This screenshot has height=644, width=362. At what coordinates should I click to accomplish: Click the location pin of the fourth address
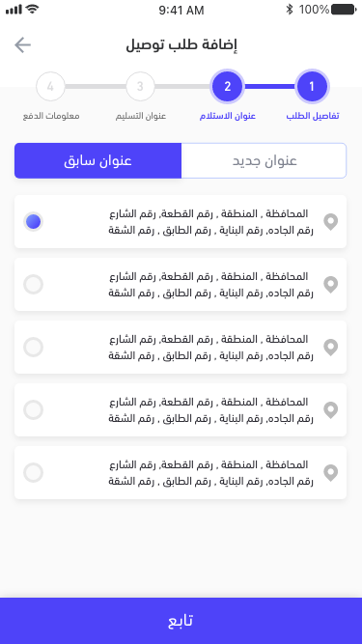330,410
